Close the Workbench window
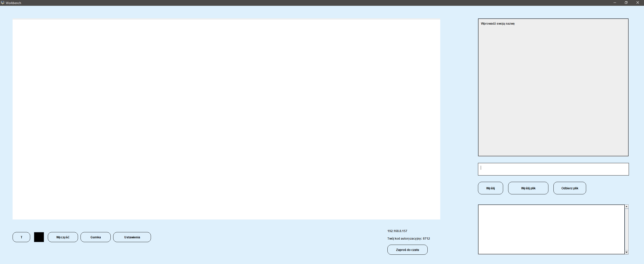 [x=638, y=3]
